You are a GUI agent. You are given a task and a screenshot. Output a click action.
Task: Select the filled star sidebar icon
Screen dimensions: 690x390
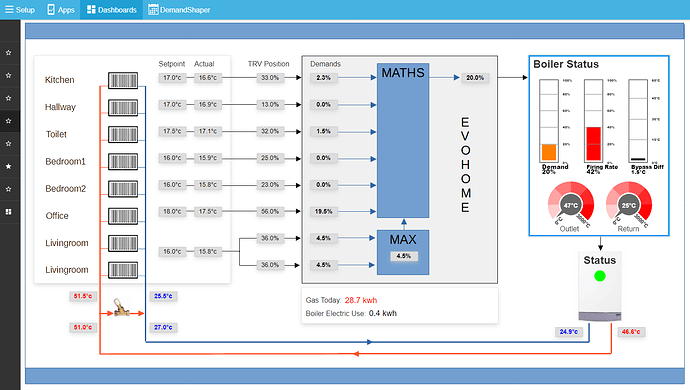coord(8,166)
